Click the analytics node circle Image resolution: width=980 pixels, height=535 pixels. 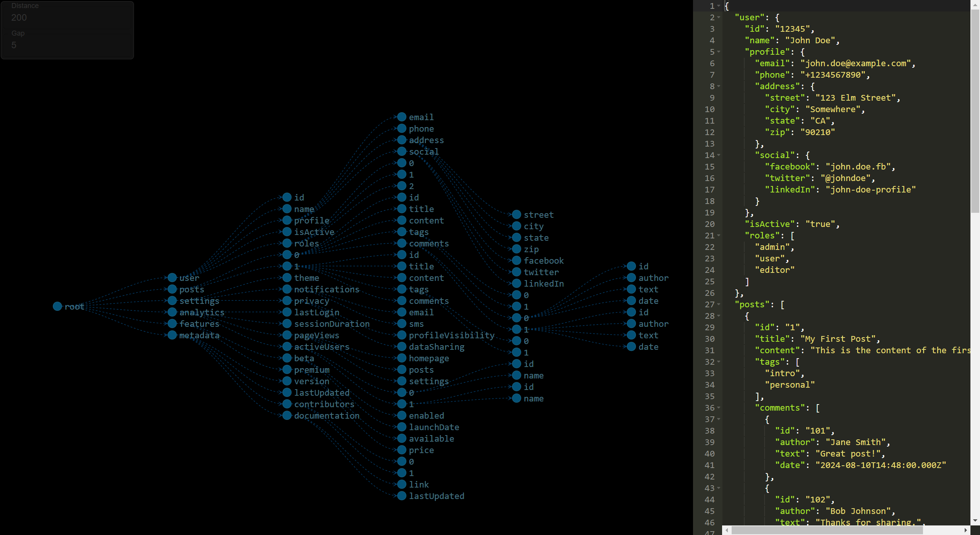tap(172, 312)
